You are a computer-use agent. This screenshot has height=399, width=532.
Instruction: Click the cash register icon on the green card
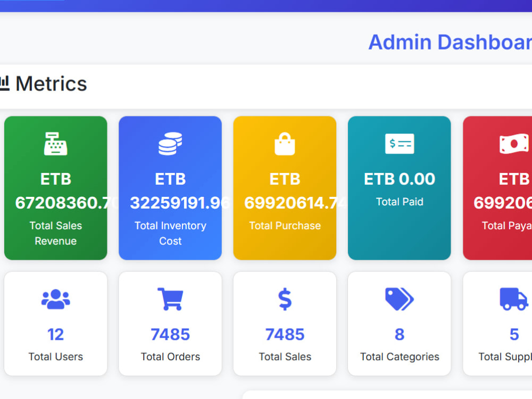(x=56, y=144)
